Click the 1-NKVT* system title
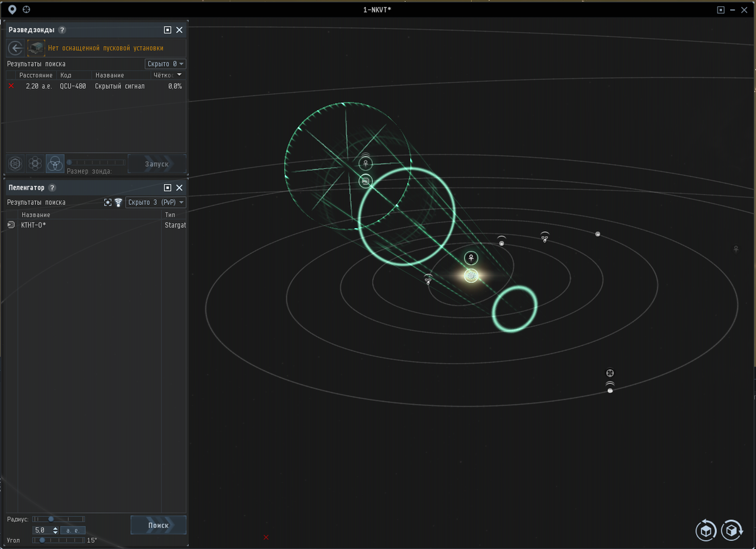This screenshot has height=549, width=756. pyautogui.click(x=378, y=9)
